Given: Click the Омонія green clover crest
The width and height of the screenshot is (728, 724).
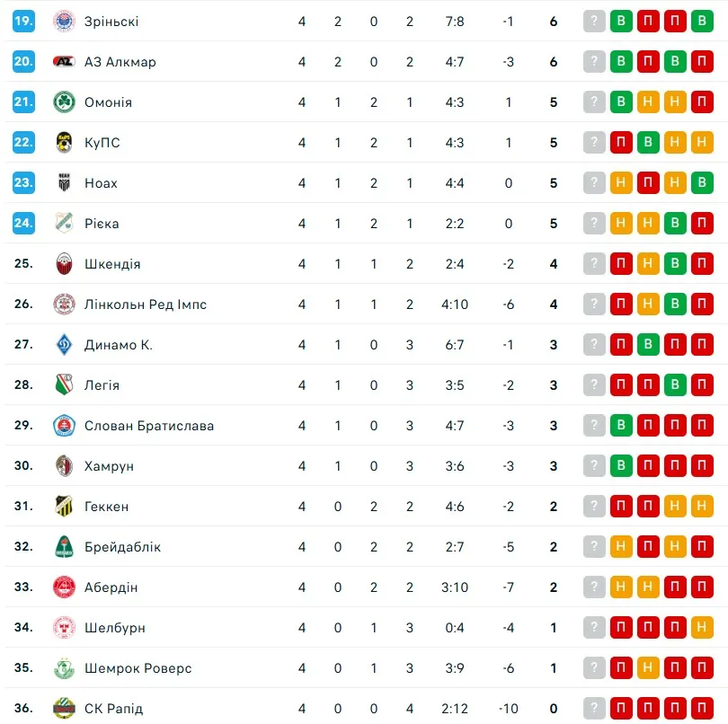Looking at the screenshot, I should click(x=64, y=102).
